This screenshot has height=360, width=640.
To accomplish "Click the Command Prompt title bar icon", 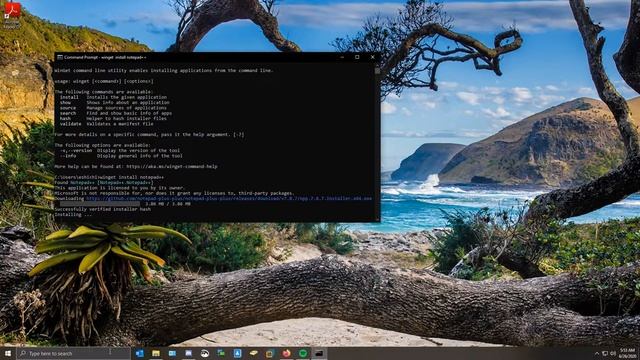I will (60, 58).
